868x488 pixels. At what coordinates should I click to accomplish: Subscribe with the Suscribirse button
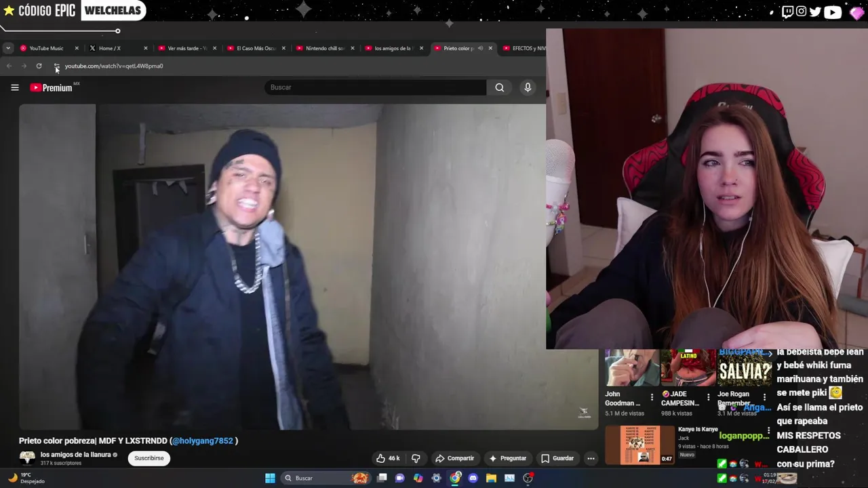tap(149, 458)
